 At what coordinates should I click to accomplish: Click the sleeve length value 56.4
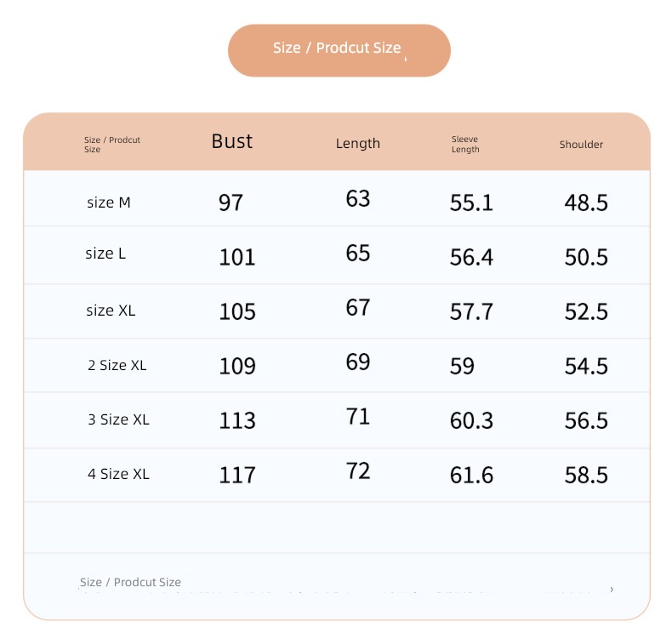pos(471,257)
